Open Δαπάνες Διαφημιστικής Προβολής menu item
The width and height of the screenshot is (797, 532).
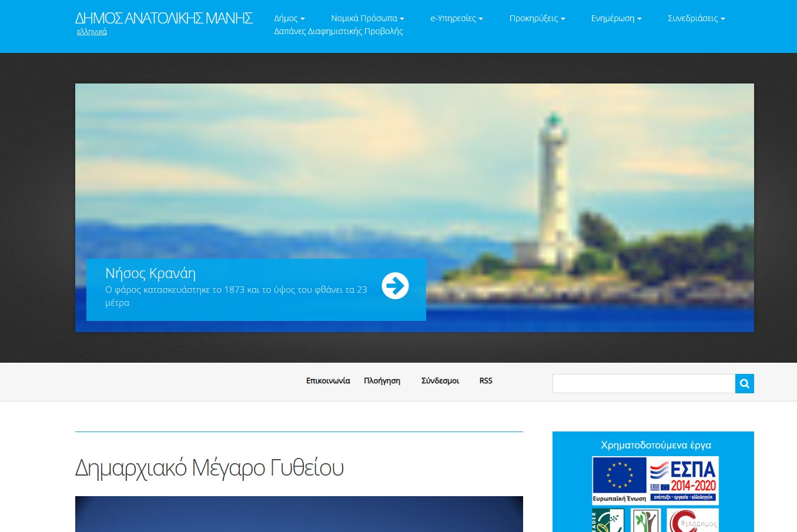(x=339, y=31)
